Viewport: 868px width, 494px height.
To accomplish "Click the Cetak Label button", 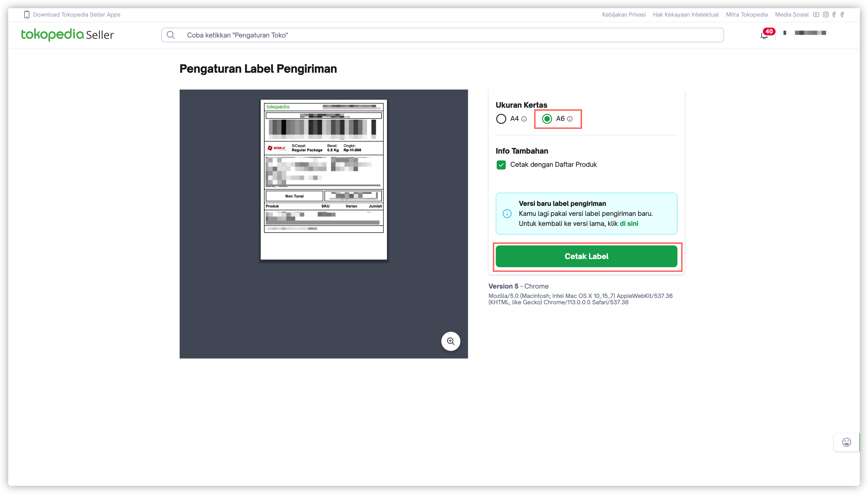I will pos(586,257).
